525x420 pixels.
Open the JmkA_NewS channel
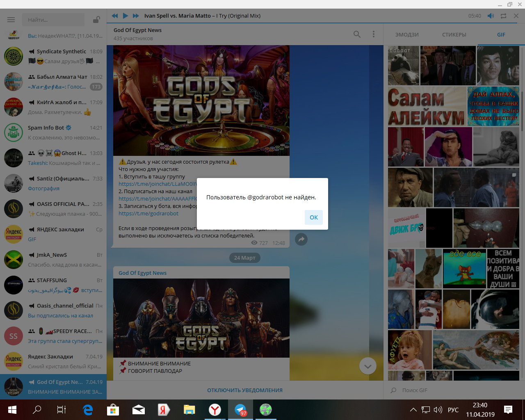tap(53, 260)
